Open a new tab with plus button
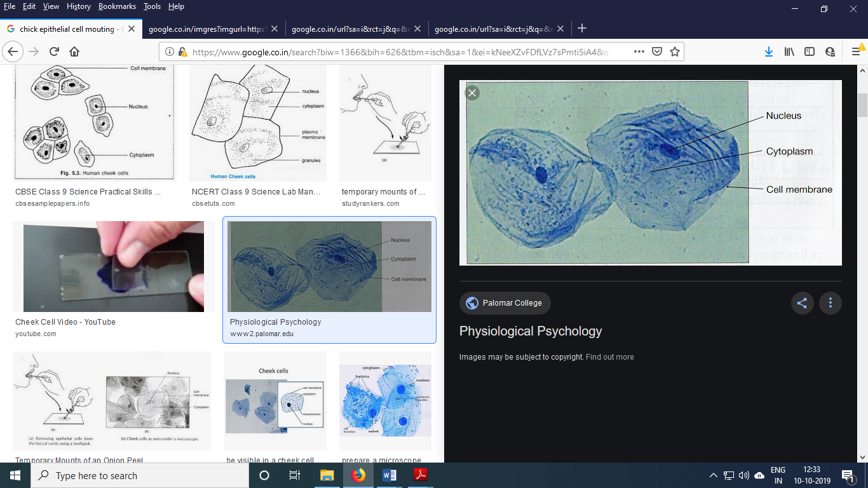 582,29
